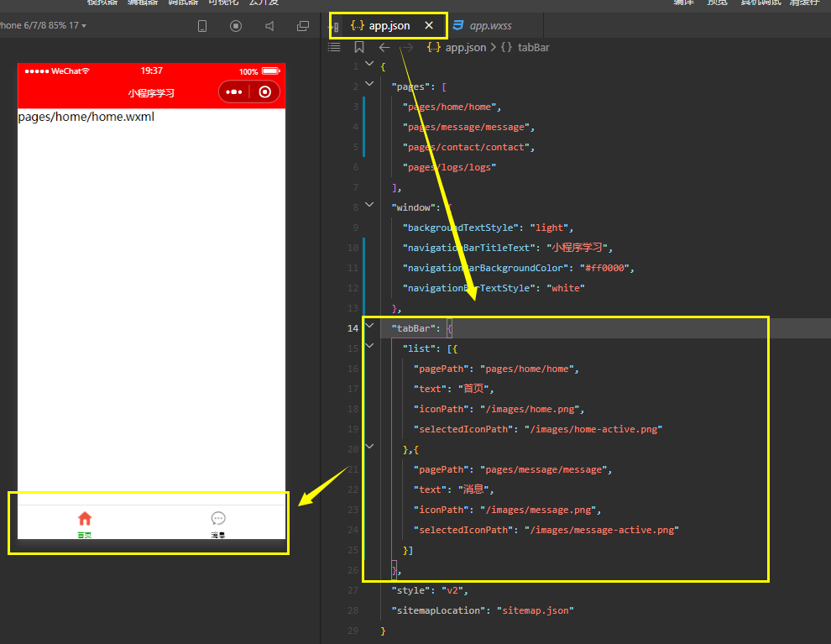This screenshot has height=644, width=831.
Task: Click the "/images/message.png" string
Action: point(538,510)
